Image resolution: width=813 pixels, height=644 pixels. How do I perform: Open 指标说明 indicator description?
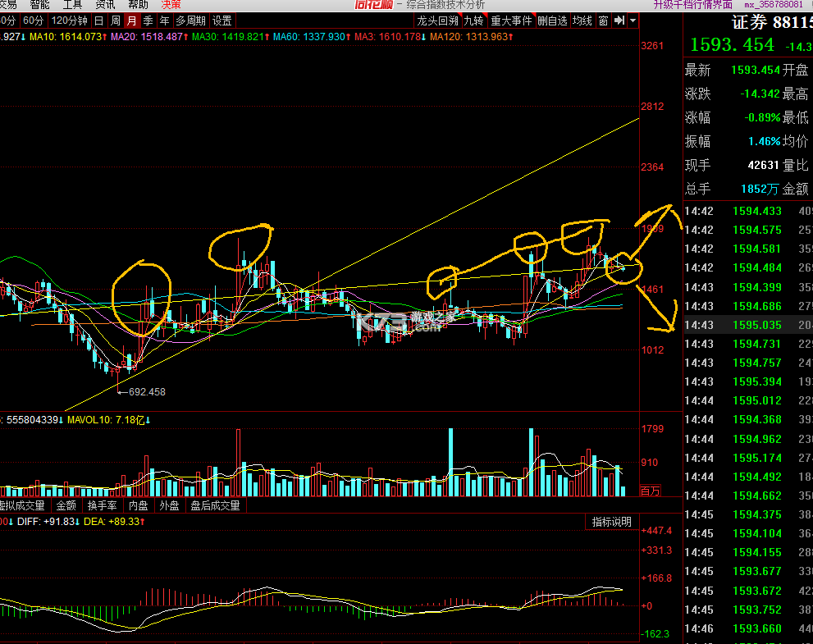click(612, 522)
